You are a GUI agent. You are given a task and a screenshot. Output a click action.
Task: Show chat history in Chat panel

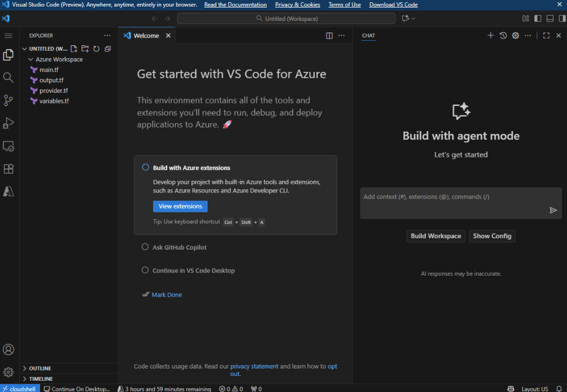[x=503, y=35]
